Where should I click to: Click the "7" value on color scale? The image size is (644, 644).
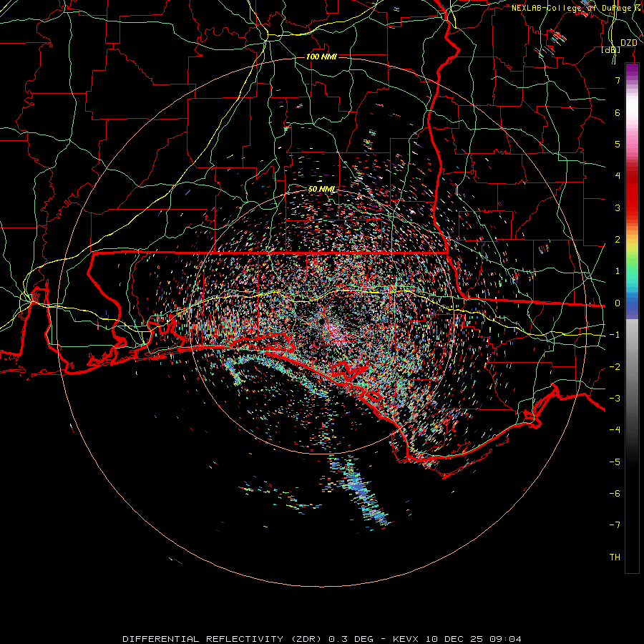[618, 80]
